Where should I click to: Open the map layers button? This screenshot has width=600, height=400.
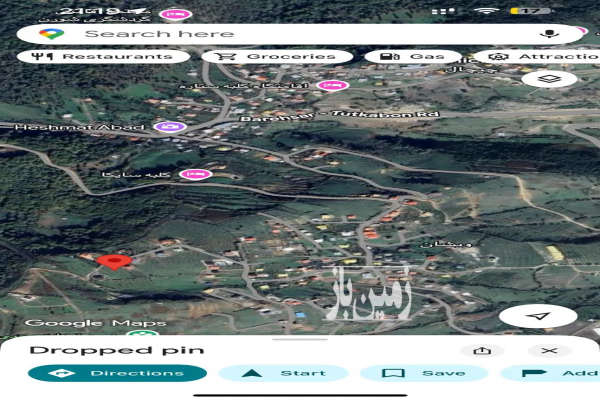coord(549,79)
